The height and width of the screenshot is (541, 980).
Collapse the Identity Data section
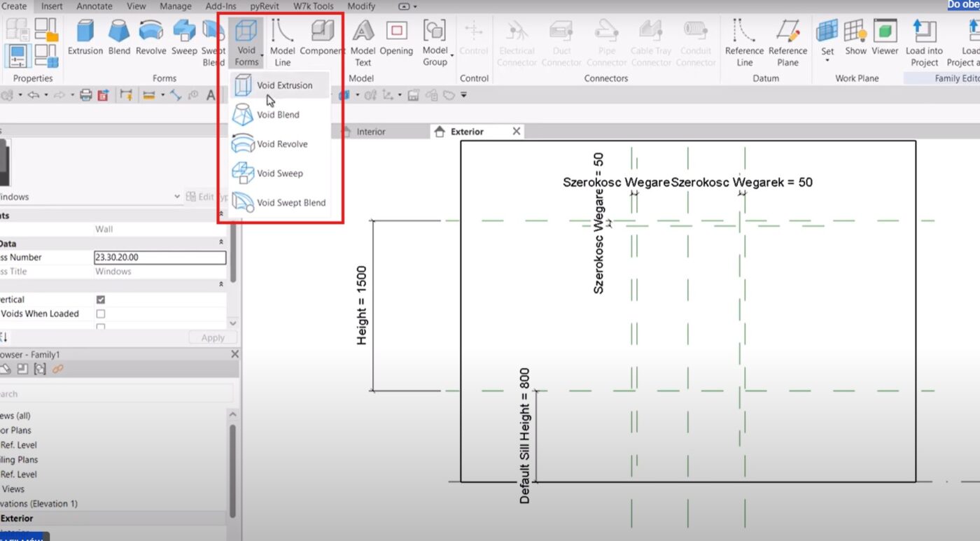pos(221,242)
